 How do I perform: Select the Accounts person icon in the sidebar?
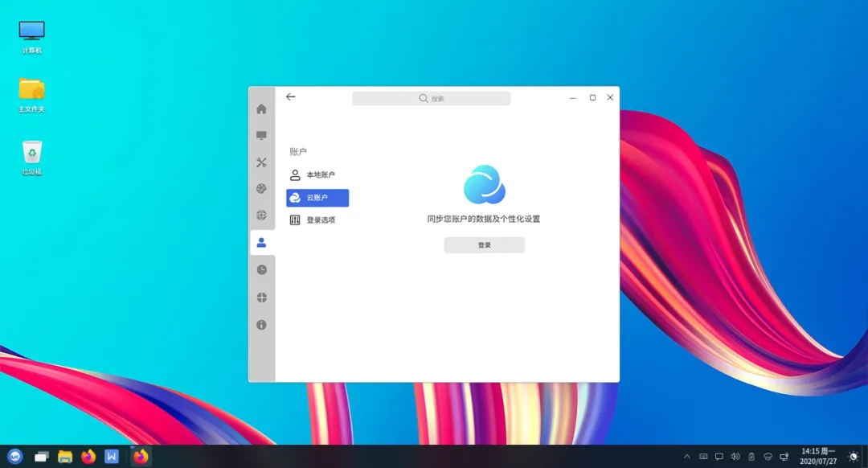coord(260,242)
